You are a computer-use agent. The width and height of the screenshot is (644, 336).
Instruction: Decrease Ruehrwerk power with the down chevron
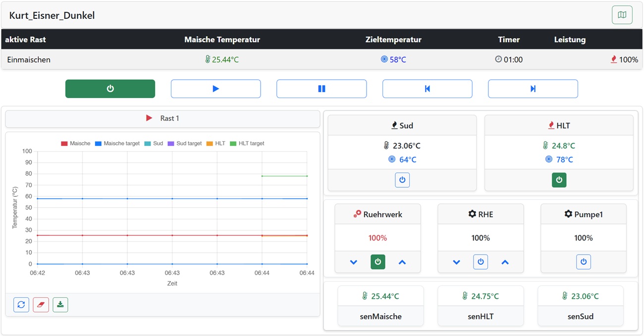pos(354,262)
